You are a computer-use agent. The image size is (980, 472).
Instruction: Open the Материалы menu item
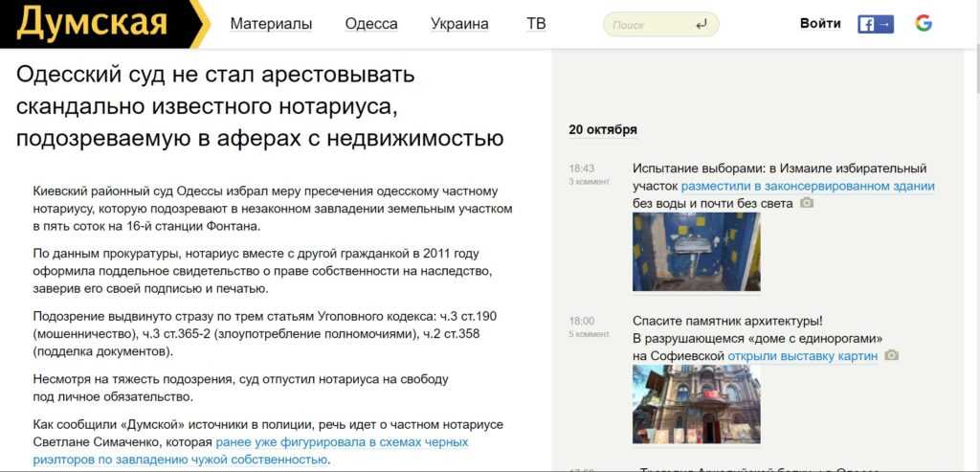271,24
